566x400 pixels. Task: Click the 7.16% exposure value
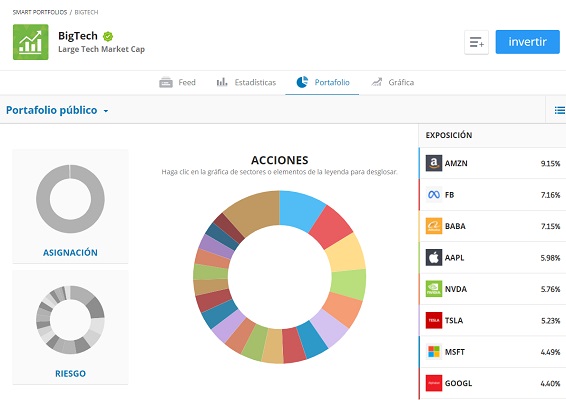pos(550,195)
